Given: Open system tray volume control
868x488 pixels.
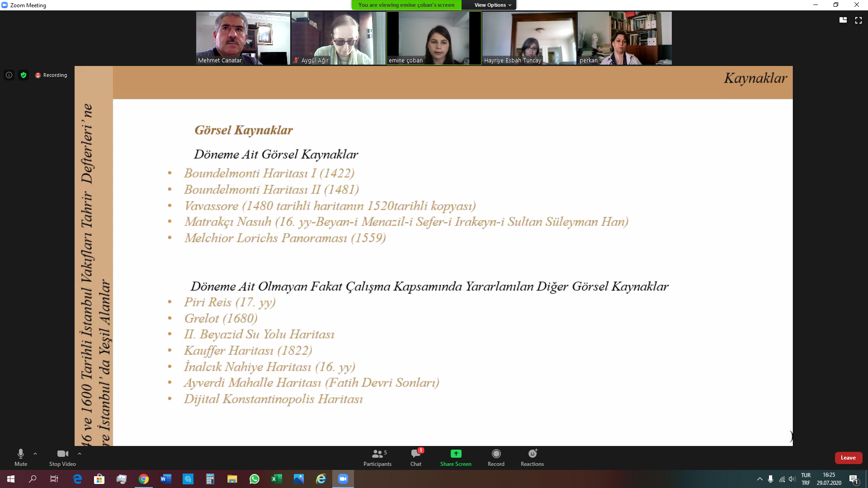Looking at the screenshot, I should point(792,479).
